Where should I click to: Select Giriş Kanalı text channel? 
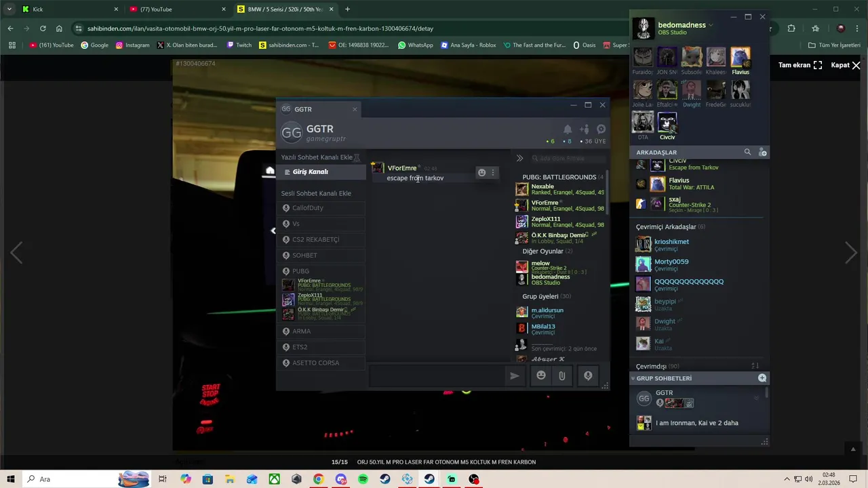point(322,172)
